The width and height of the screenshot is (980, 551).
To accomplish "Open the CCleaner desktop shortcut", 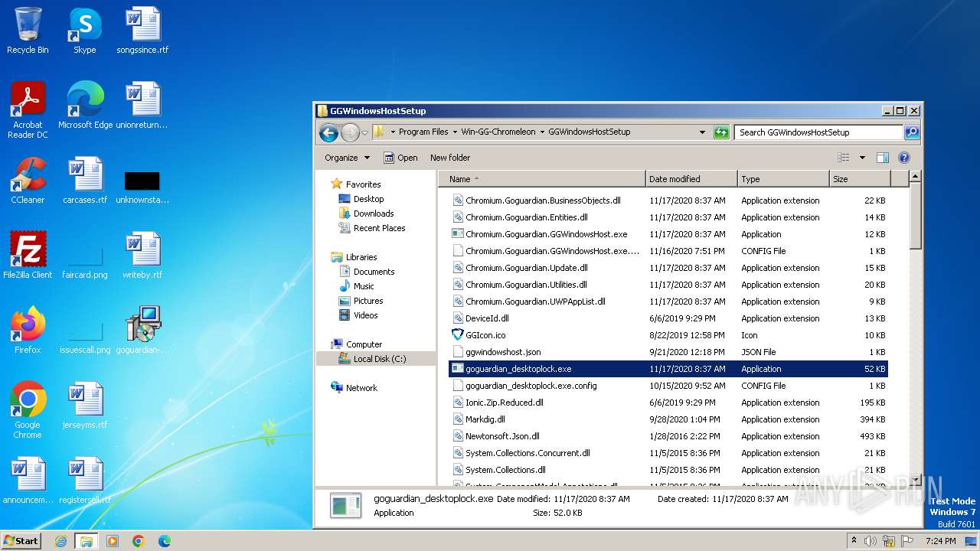I will (x=28, y=181).
